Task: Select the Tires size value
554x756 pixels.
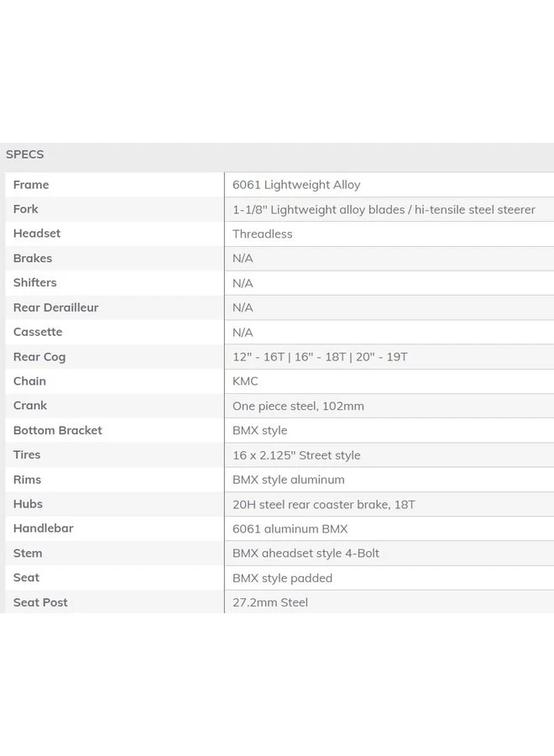Action: (296, 455)
